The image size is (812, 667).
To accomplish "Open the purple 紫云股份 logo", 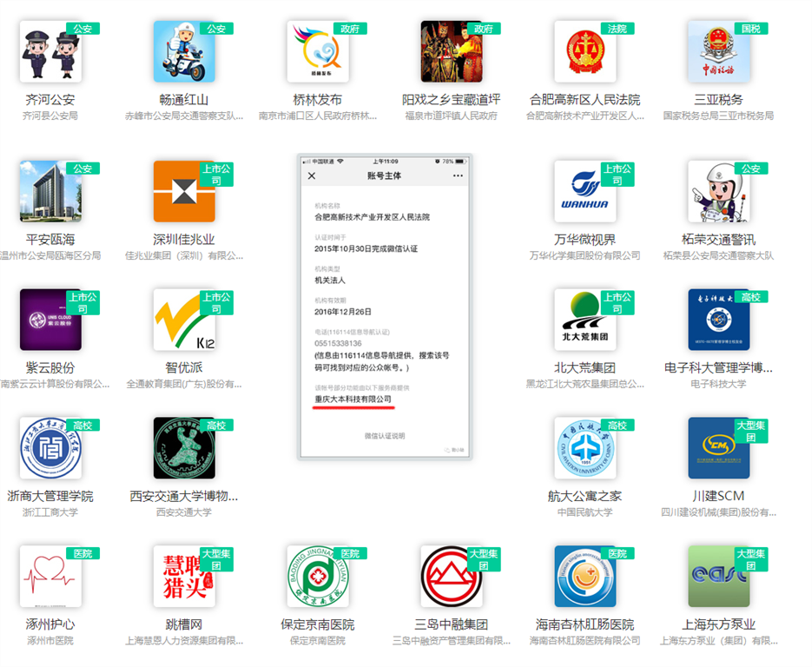I will [x=50, y=320].
